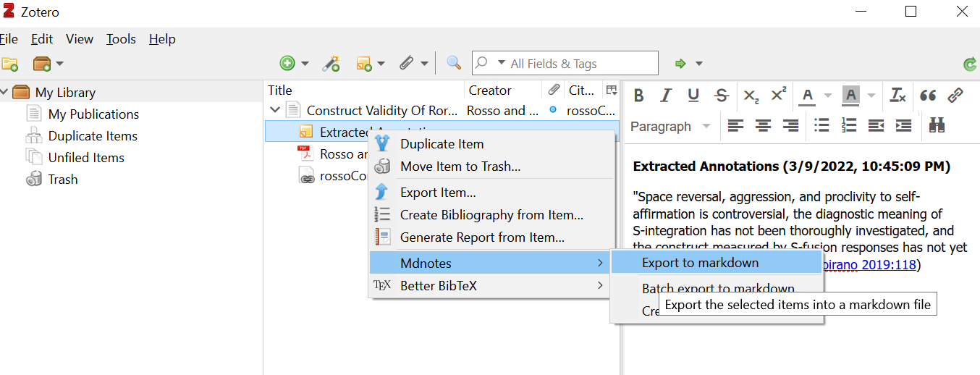Choose Export Item from context menu
The image size is (980, 375).
coord(491,193)
